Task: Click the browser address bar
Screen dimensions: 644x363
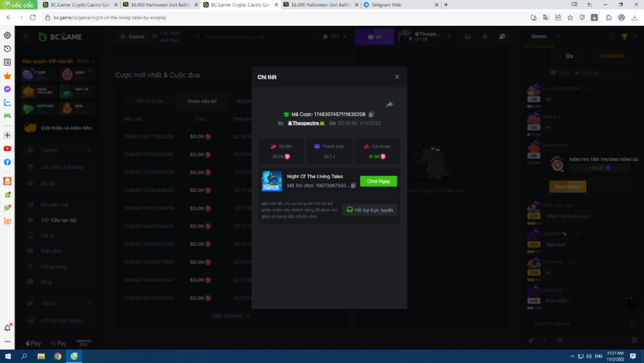Action: [258, 17]
